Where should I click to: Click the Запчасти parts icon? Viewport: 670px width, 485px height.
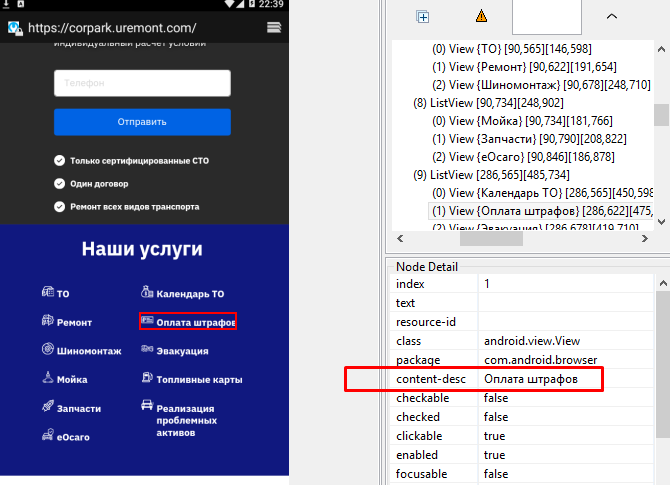48,406
